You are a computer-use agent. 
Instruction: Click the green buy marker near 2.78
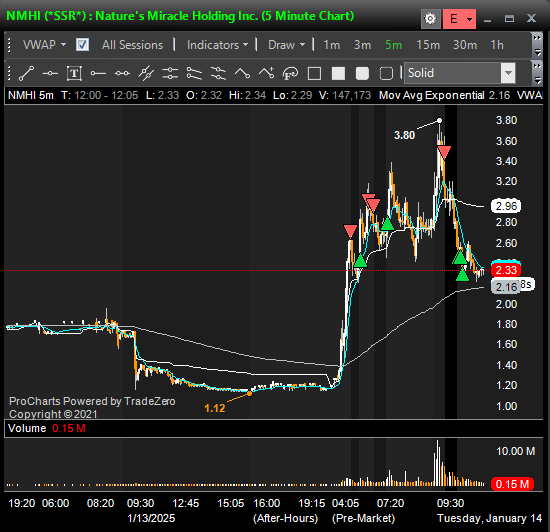tap(387, 223)
